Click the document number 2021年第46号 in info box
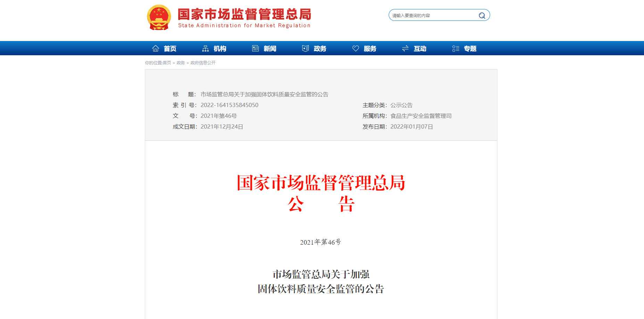The height and width of the screenshot is (319, 644). coord(218,116)
